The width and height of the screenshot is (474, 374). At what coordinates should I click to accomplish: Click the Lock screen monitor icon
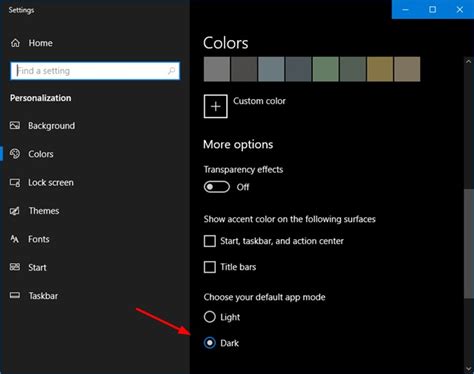[x=15, y=183]
